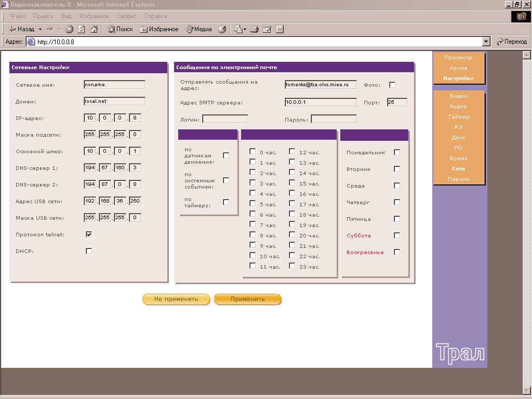The width and height of the screenshot is (532, 399).
Task: Check the Понедельник checkbox
Action: point(397,152)
